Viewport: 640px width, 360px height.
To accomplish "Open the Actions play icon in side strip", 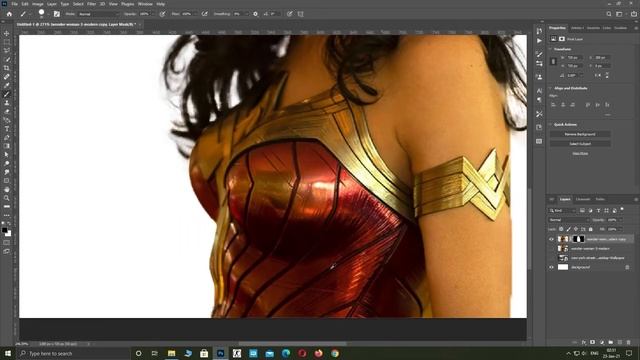I will coord(539,41).
